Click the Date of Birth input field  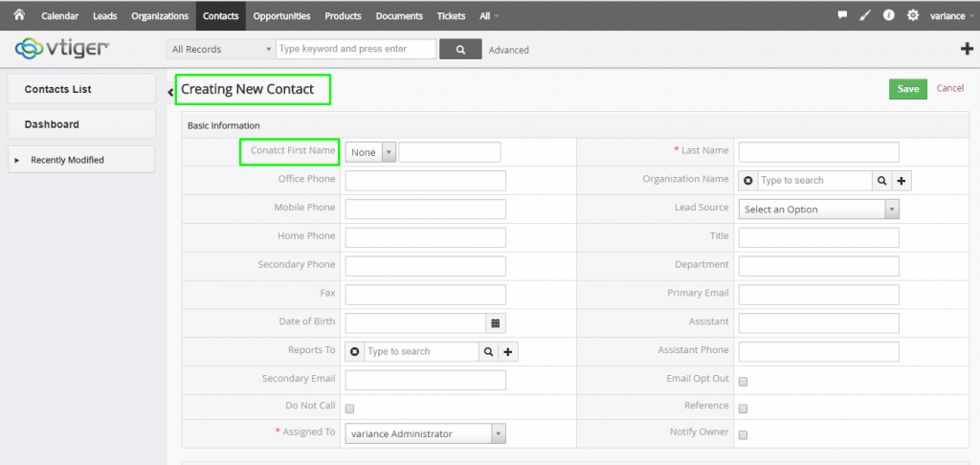click(x=415, y=323)
